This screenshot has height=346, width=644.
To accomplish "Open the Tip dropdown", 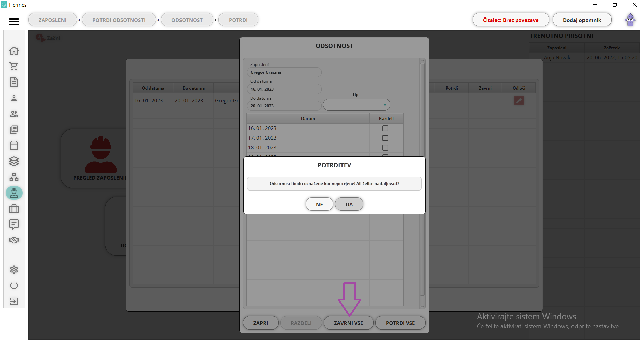I will pos(357,105).
